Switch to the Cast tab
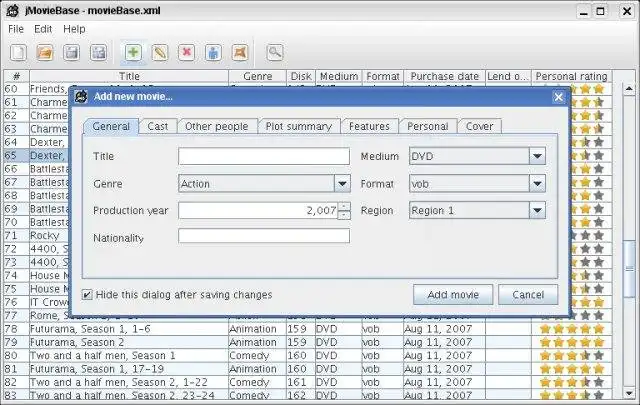 pyautogui.click(x=157, y=126)
